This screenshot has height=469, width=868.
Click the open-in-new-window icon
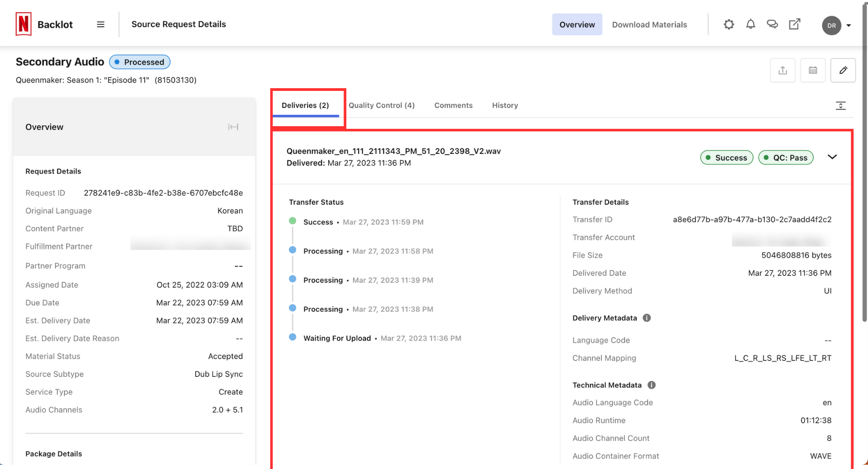(794, 24)
